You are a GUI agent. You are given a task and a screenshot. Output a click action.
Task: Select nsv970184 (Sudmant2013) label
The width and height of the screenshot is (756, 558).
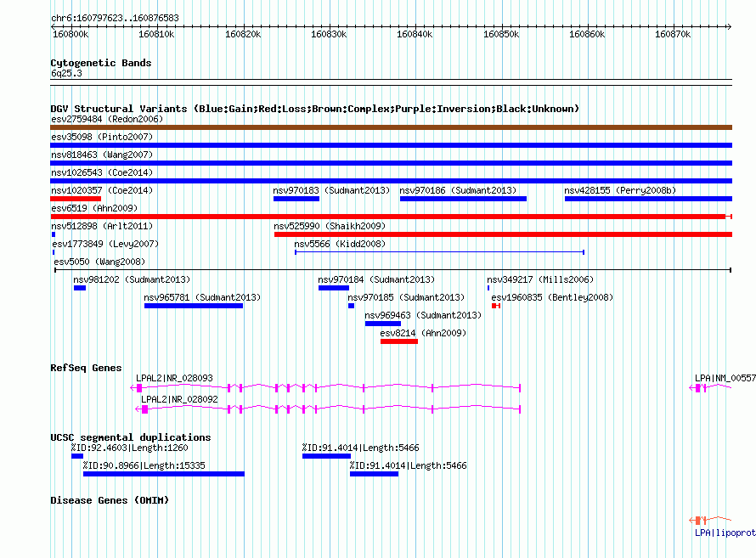tap(376, 279)
